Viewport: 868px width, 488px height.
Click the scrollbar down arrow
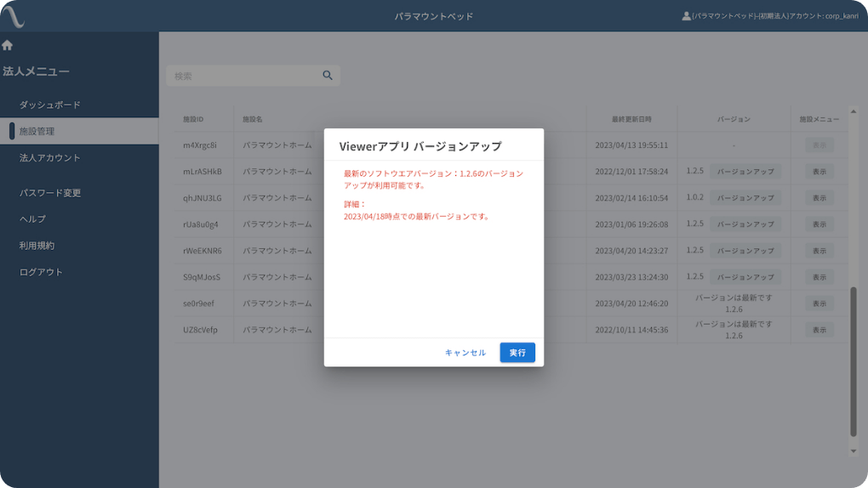(854, 451)
